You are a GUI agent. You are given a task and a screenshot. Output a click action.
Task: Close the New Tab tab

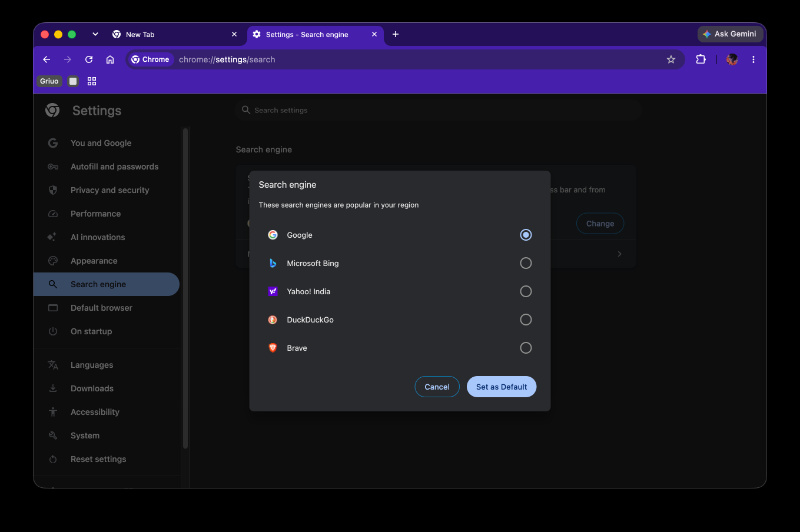pos(234,34)
